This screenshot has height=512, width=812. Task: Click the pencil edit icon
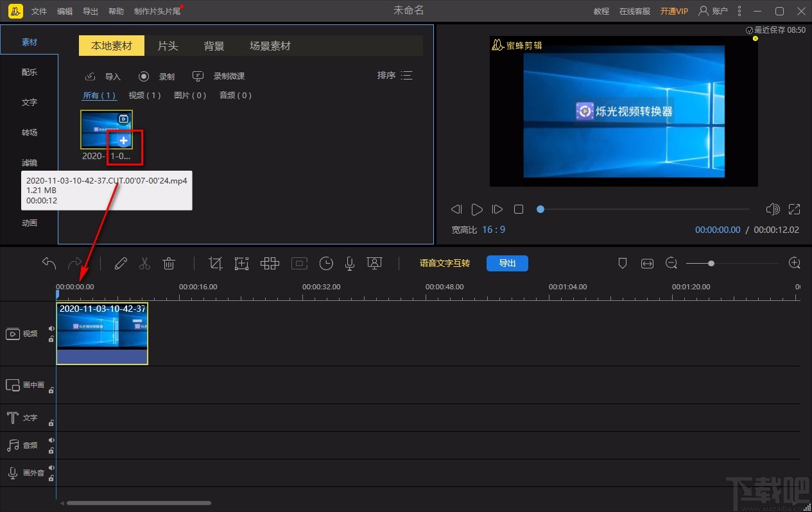tap(121, 263)
